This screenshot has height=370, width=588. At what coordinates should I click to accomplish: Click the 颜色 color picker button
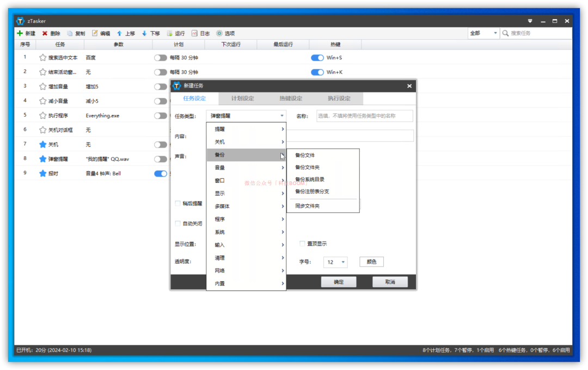click(371, 262)
